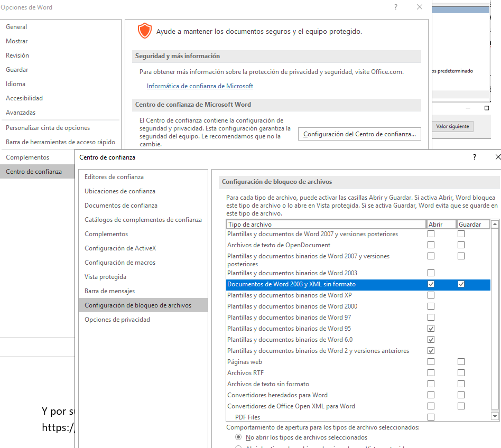Click the Centro de confianza help question mark
The image size is (501, 448).
[475, 157]
